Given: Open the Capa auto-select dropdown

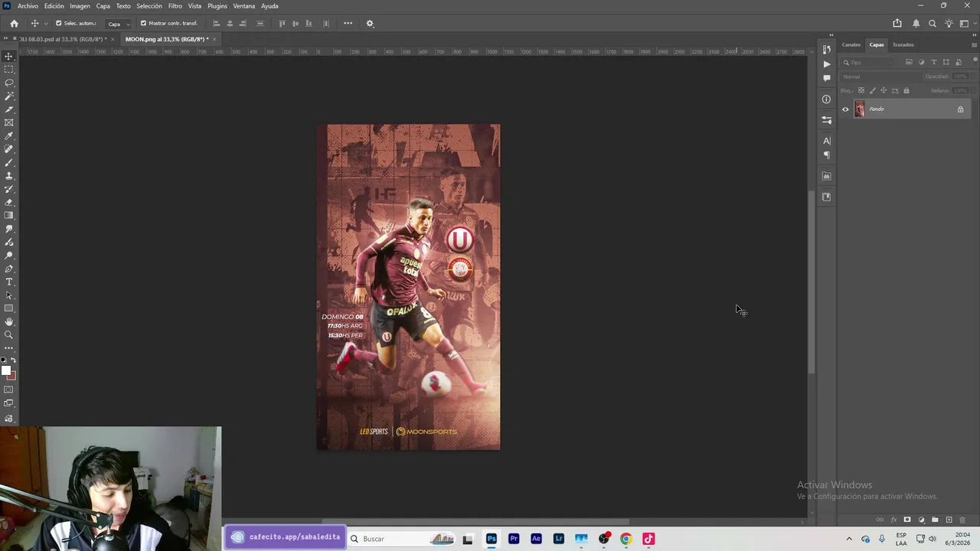Looking at the screenshot, I should coord(118,24).
